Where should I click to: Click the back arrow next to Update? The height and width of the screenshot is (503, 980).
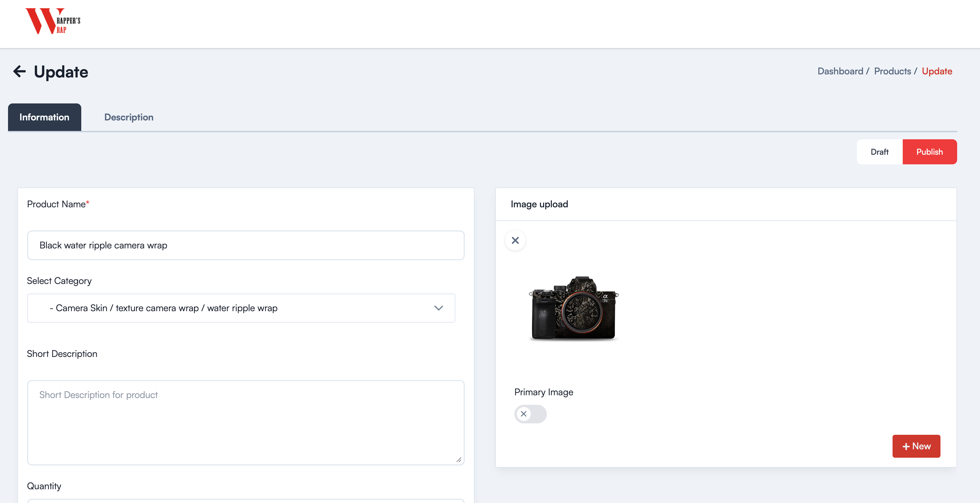19,71
